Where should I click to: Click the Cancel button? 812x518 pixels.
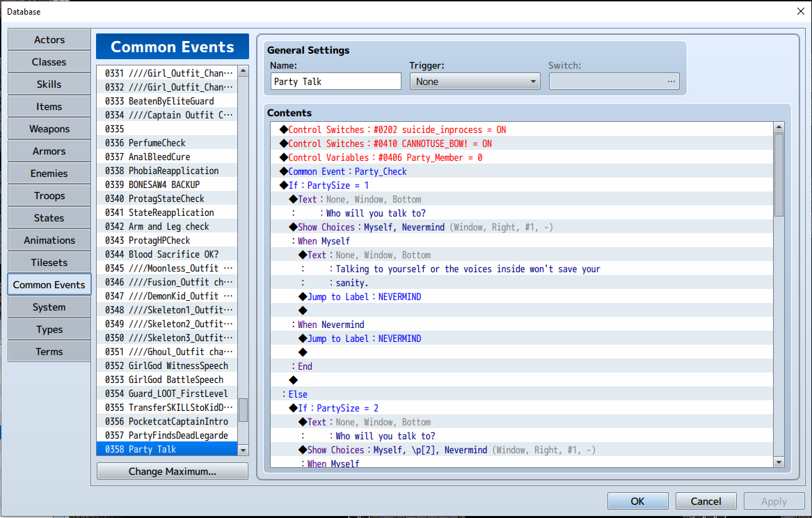[706, 501]
